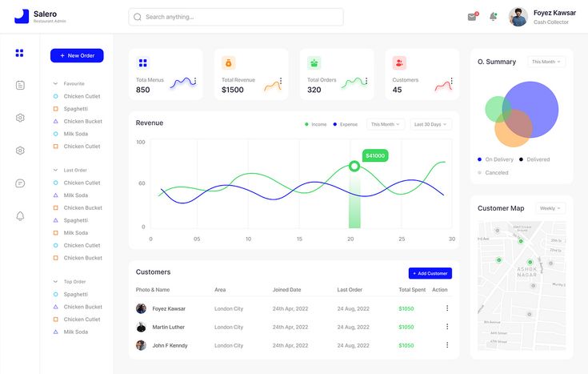This screenshot has width=588, height=374.
Task: Click the green $41000 chart data point
Action: point(354,167)
